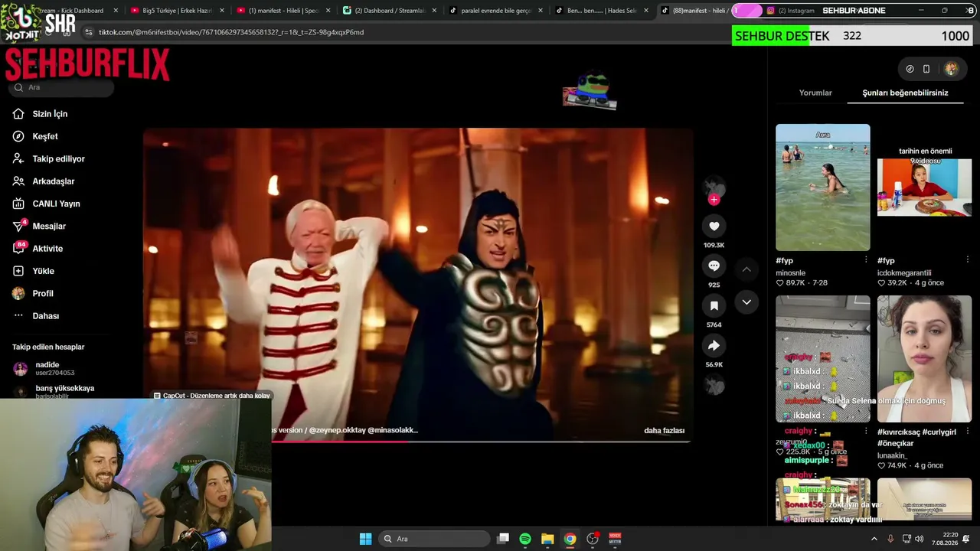Open Aktivite notifications
The height and width of the screenshot is (551, 980).
(x=47, y=249)
